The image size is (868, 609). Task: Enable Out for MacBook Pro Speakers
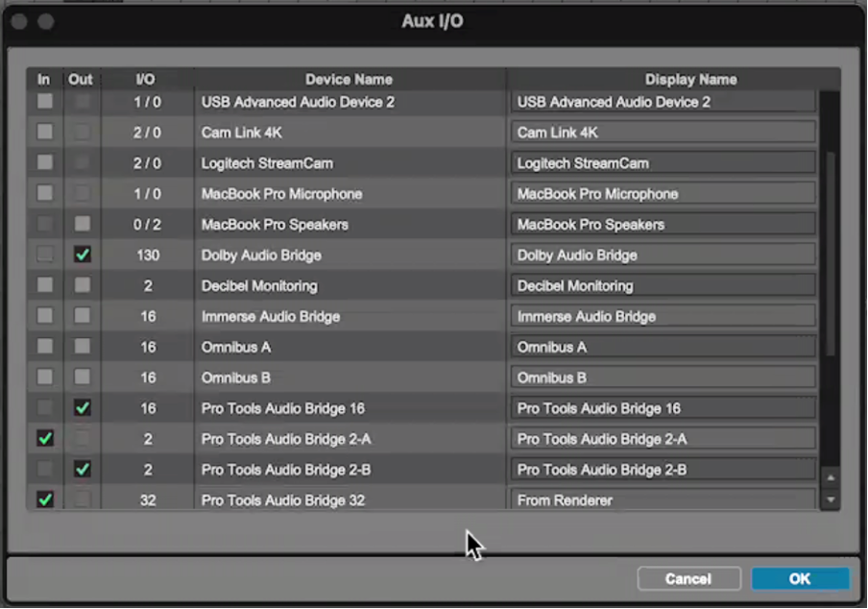click(83, 224)
